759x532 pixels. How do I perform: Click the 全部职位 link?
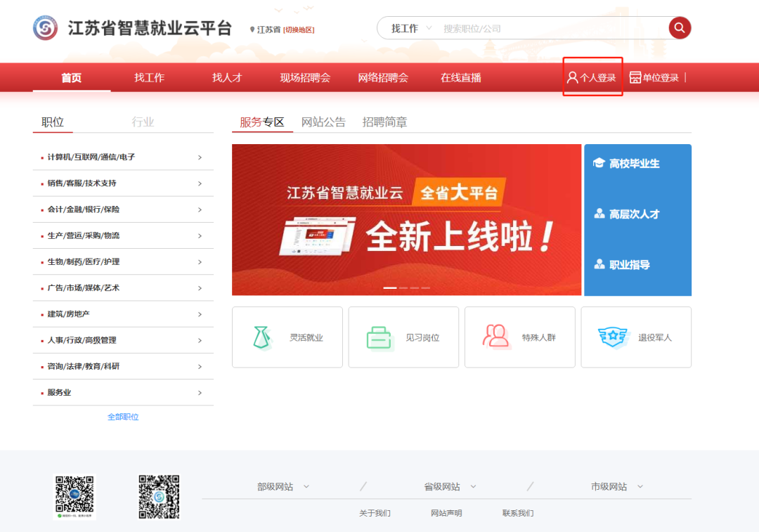123,417
